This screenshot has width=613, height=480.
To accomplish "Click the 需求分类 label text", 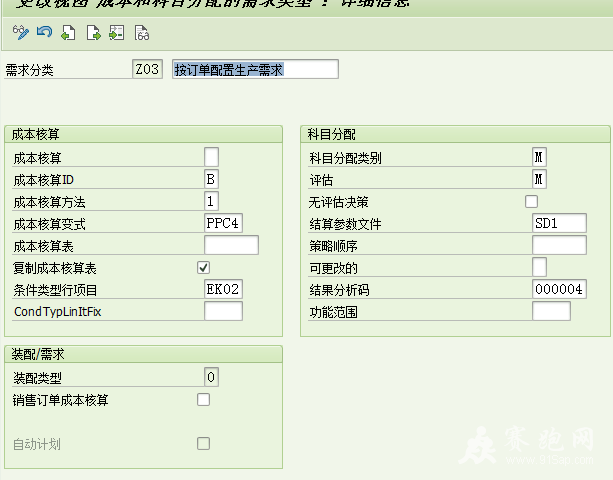I will pos(29,70).
